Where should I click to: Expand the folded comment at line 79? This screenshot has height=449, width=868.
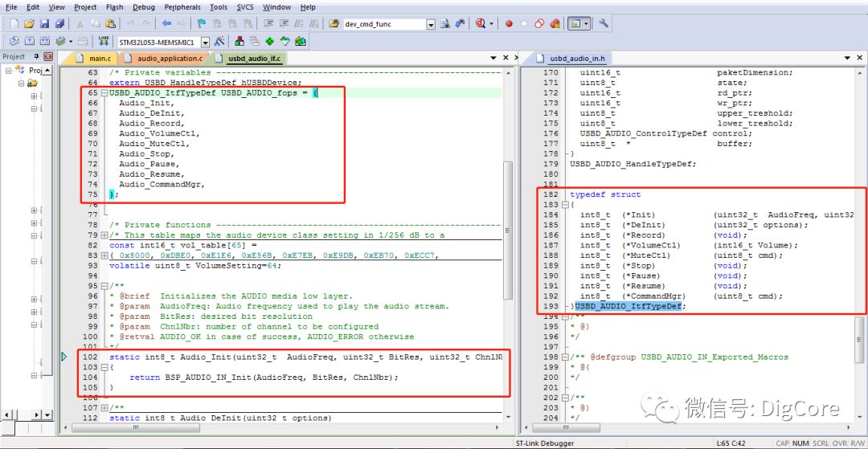[104, 235]
